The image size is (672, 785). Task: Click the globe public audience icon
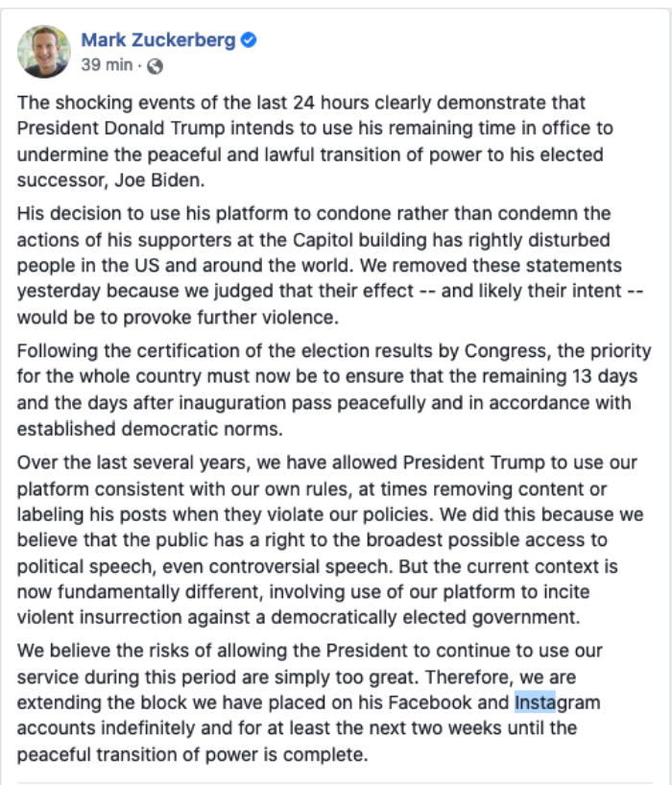point(156,66)
